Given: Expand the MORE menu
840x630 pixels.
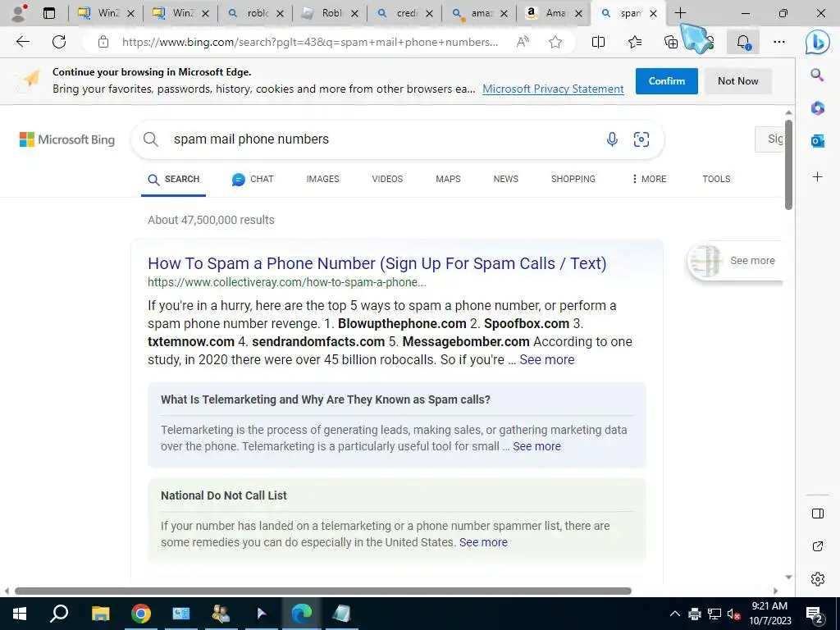Looking at the screenshot, I should (649, 179).
